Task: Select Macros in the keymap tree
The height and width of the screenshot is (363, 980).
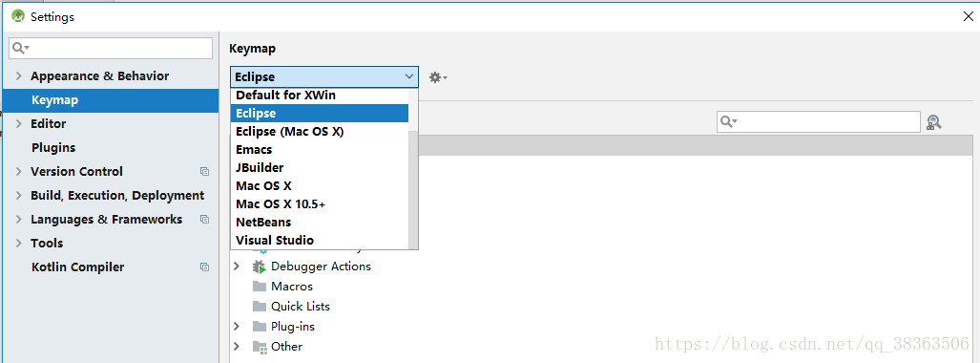Action: pyautogui.click(x=292, y=287)
